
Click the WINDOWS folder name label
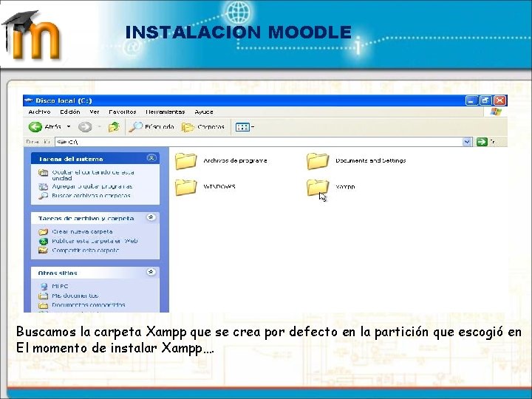tap(219, 187)
